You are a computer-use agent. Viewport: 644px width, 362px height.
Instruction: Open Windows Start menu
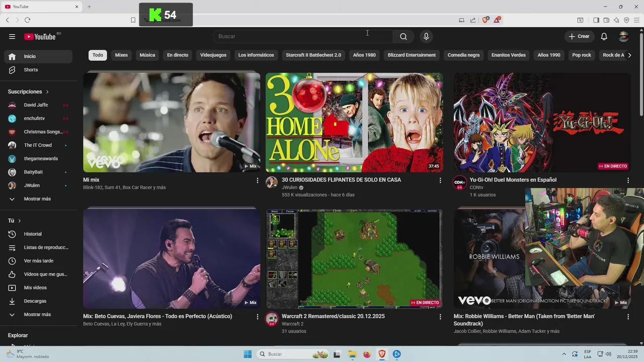click(248, 354)
